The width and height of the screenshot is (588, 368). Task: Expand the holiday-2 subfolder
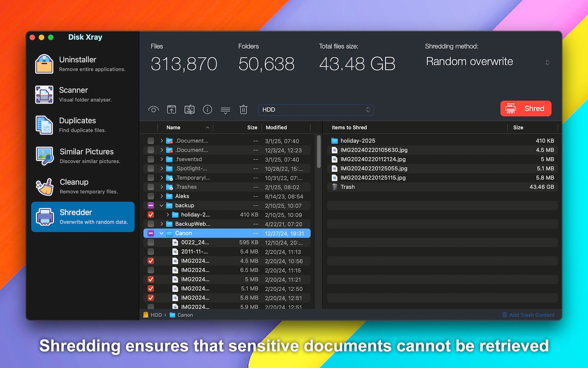pyautogui.click(x=168, y=215)
